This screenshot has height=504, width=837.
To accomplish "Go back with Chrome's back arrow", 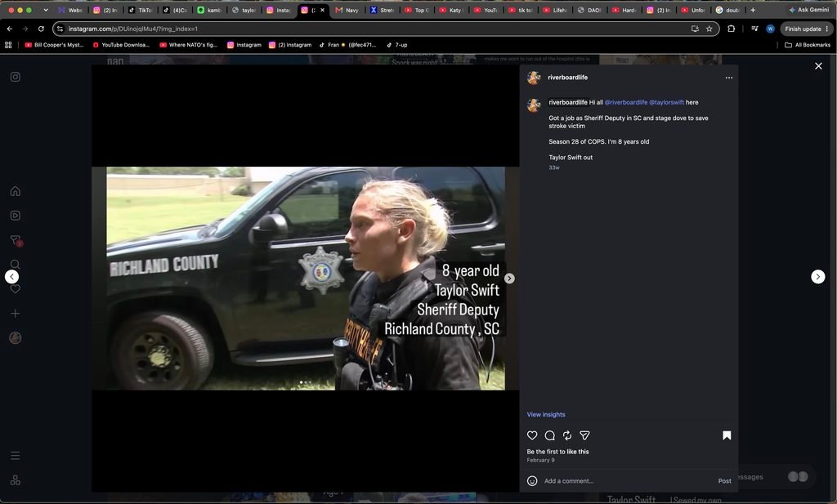I will [x=10, y=29].
